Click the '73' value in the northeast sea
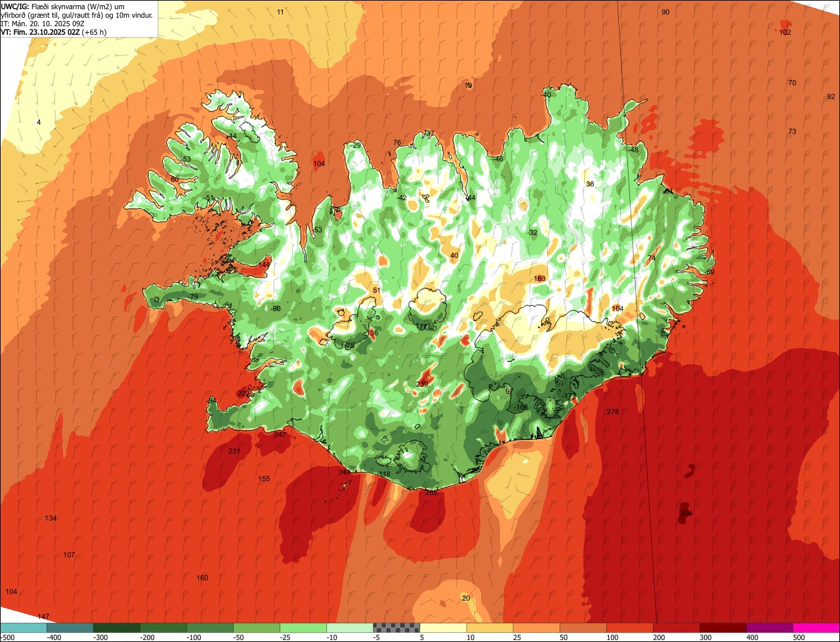The image size is (840, 642). (x=792, y=131)
